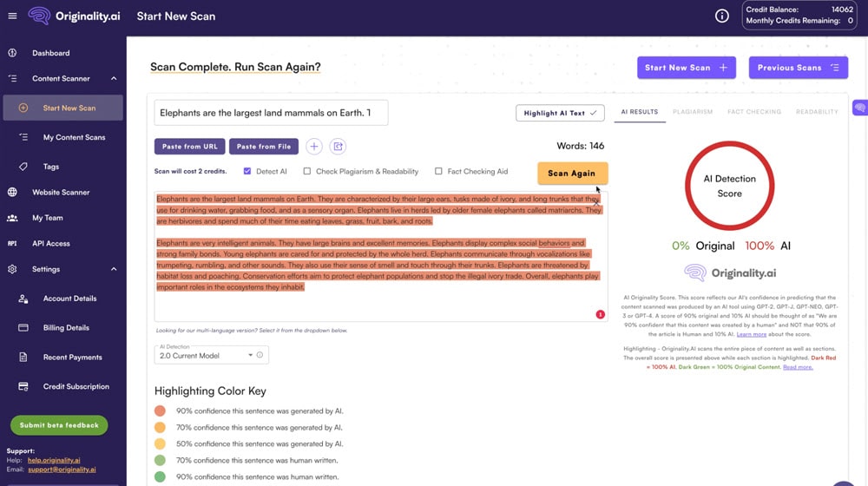Open the help.originality.ai link
Screen dimensions: 868x486
tap(54, 460)
